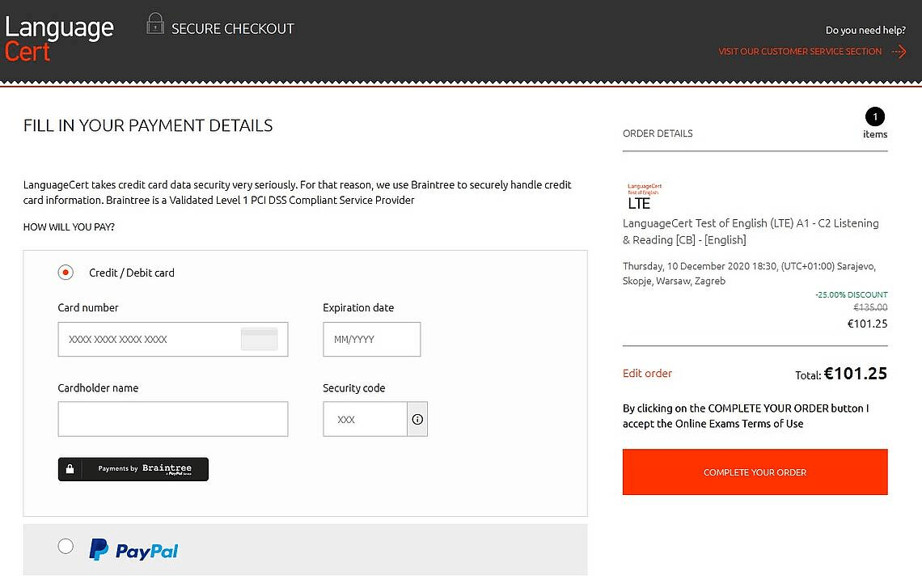The width and height of the screenshot is (922, 588).
Task: Click the 'Card number' label
Action: [x=88, y=307]
